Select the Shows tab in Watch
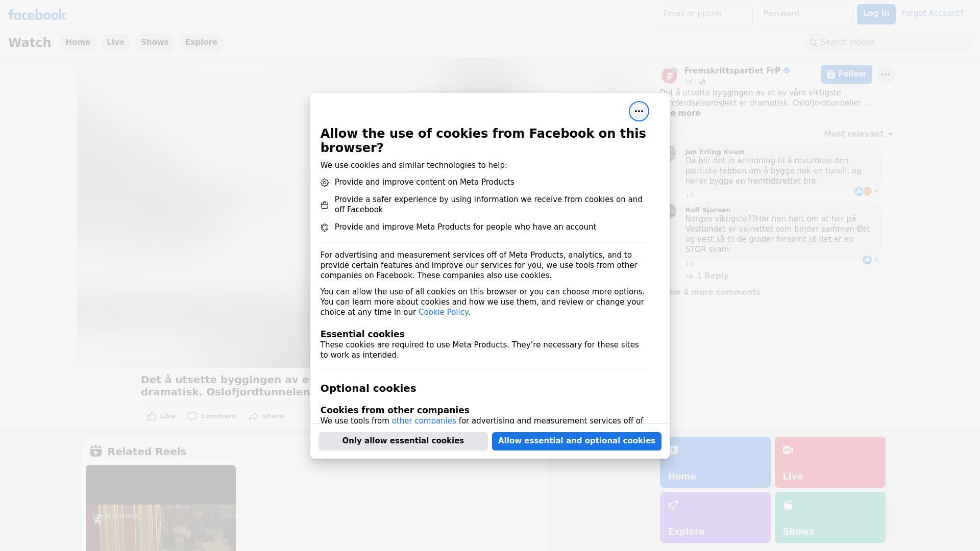 click(x=155, y=42)
